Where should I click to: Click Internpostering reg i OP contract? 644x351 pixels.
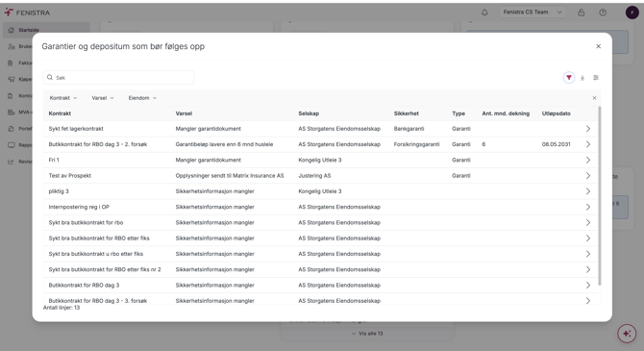click(79, 207)
